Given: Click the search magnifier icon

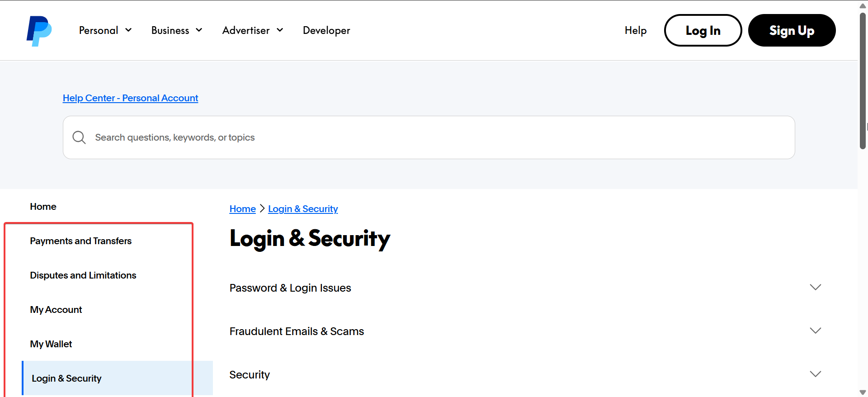Looking at the screenshot, I should tap(79, 137).
